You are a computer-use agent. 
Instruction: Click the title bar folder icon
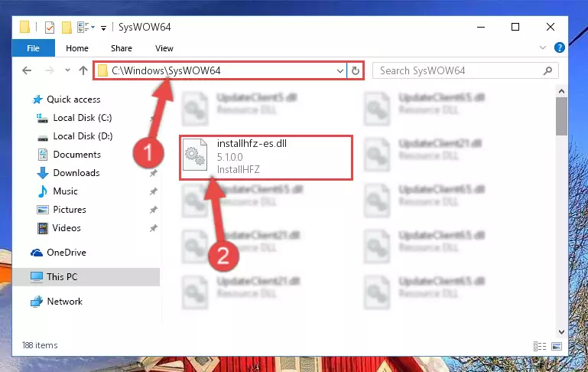click(x=24, y=27)
